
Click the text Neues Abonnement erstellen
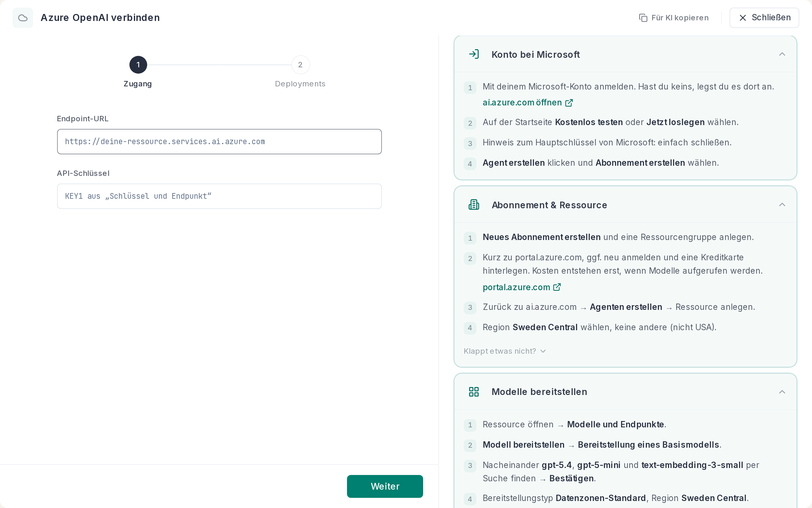click(541, 237)
